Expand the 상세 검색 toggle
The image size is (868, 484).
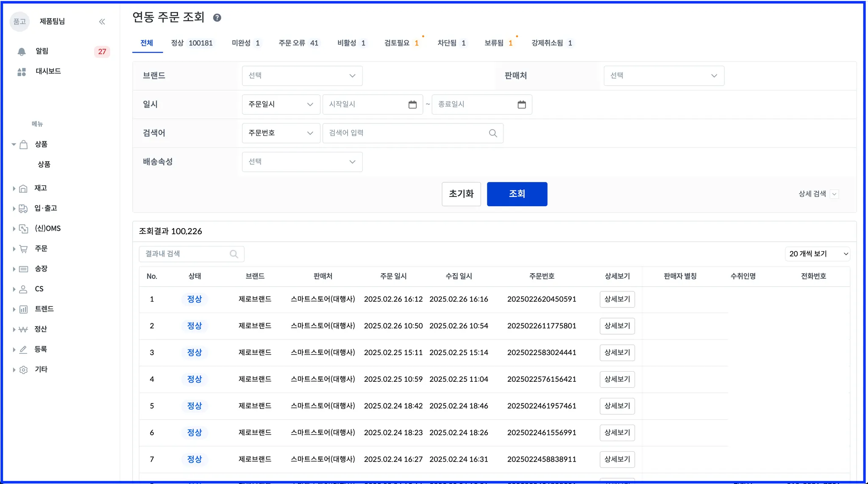point(834,194)
